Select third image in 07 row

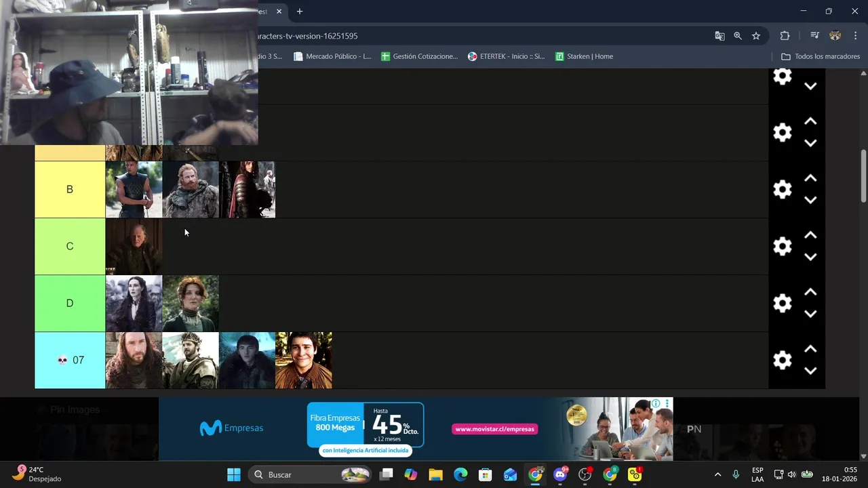point(247,360)
